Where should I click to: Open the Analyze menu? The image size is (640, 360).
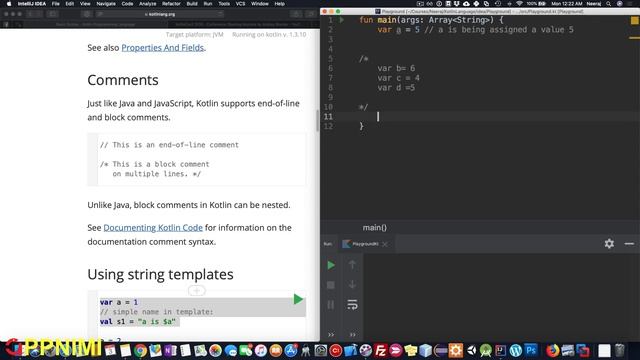point(147,4)
